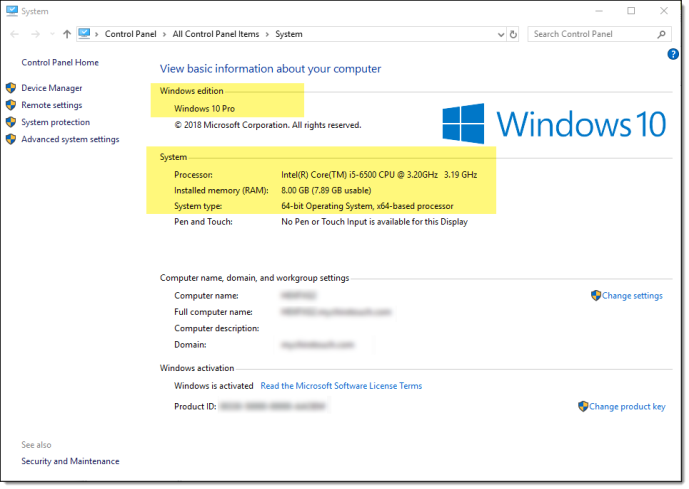The image size is (689, 489).
Task: Click the Up arrow navigation button
Action: 67,34
